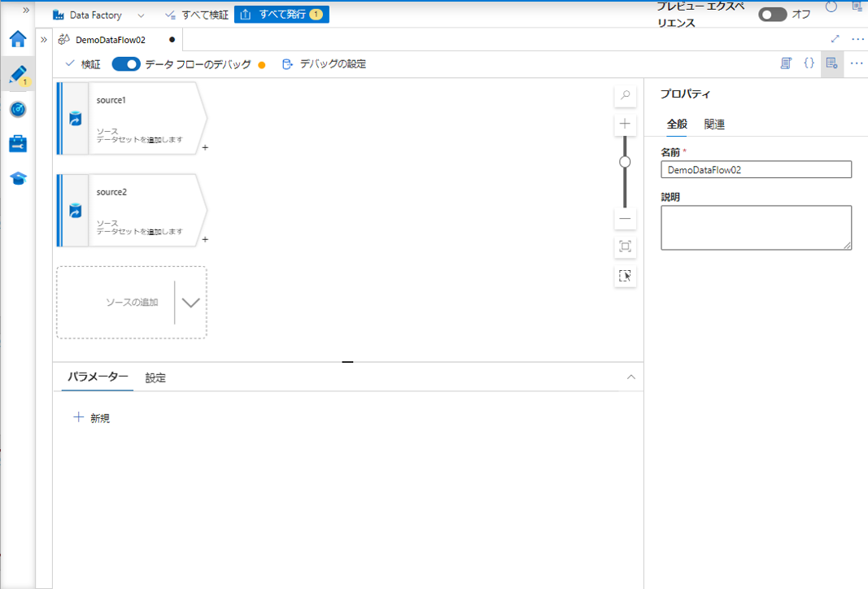Click the 説明 description text area
Image resolution: width=868 pixels, height=589 pixels.
click(x=757, y=228)
